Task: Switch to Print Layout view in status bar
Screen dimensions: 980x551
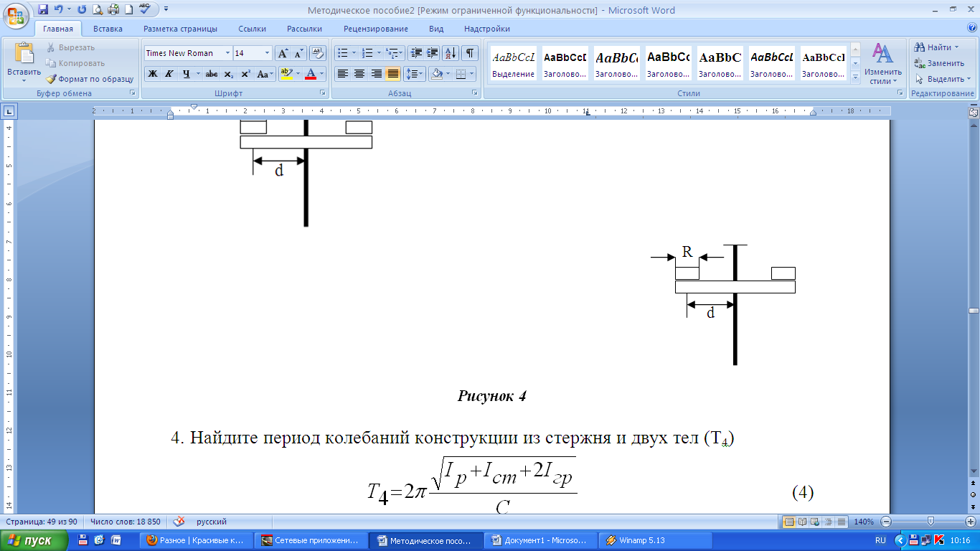Action: pyautogui.click(x=789, y=522)
